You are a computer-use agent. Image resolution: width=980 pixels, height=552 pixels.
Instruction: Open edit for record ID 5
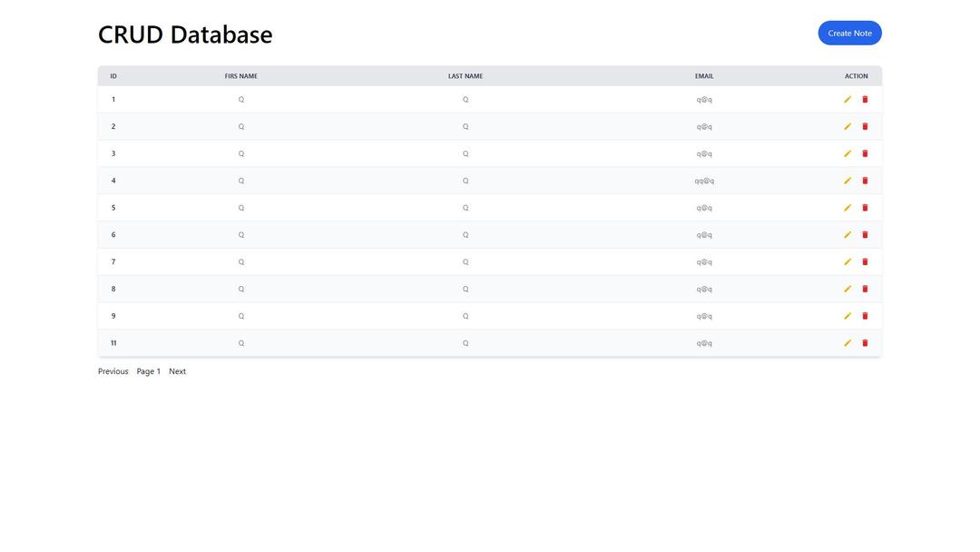tap(848, 208)
